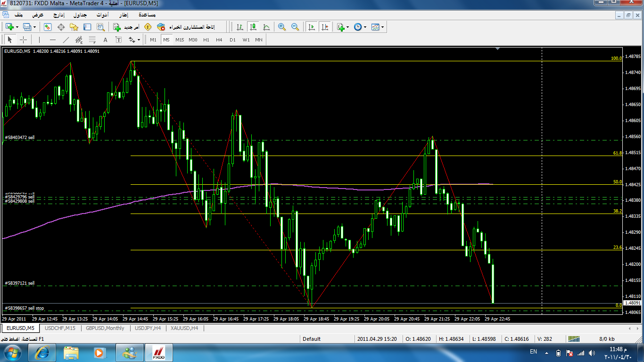Image resolution: width=644 pixels, height=362 pixels.
Task: Expand the Periods clock dropdown arrow
Action: pos(365,27)
